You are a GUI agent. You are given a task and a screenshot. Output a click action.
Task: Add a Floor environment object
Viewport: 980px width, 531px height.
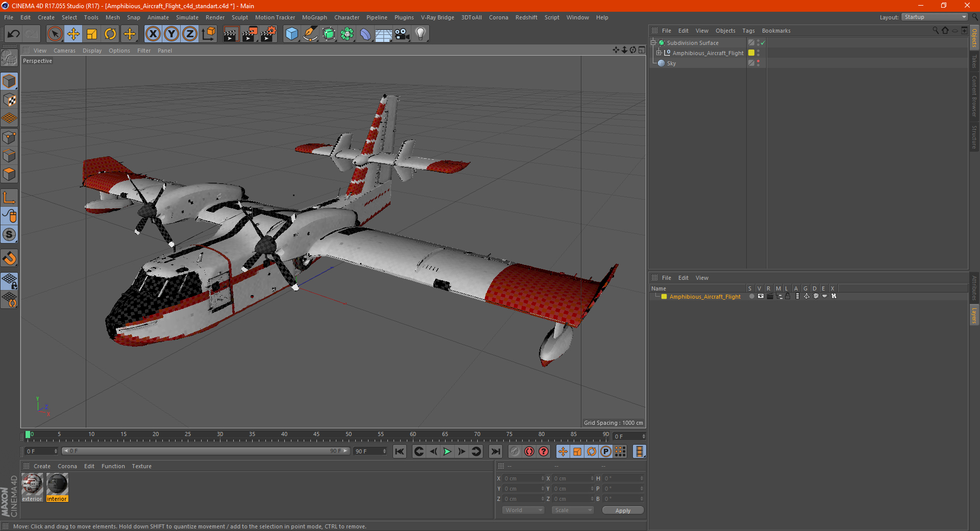click(384, 34)
